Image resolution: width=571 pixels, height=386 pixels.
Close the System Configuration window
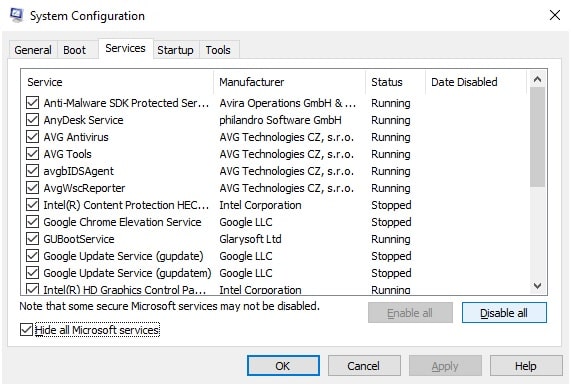[x=555, y=15]
